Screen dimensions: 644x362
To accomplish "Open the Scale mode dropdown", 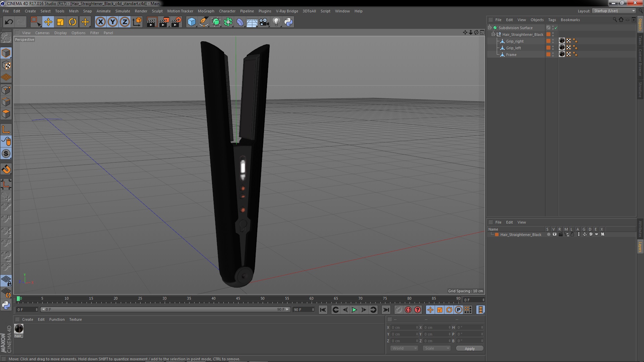I will click(x=436, y=348).
